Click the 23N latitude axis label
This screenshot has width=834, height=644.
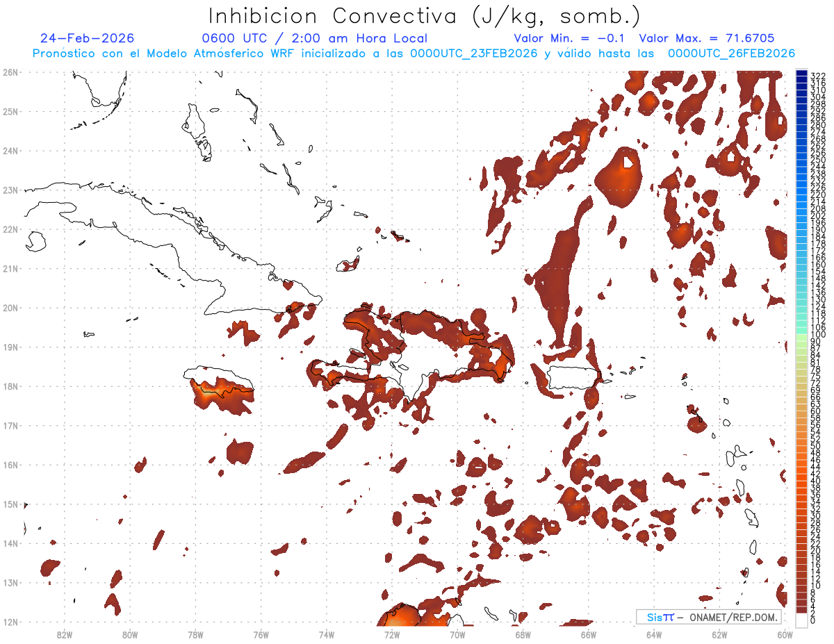[10, 190]
